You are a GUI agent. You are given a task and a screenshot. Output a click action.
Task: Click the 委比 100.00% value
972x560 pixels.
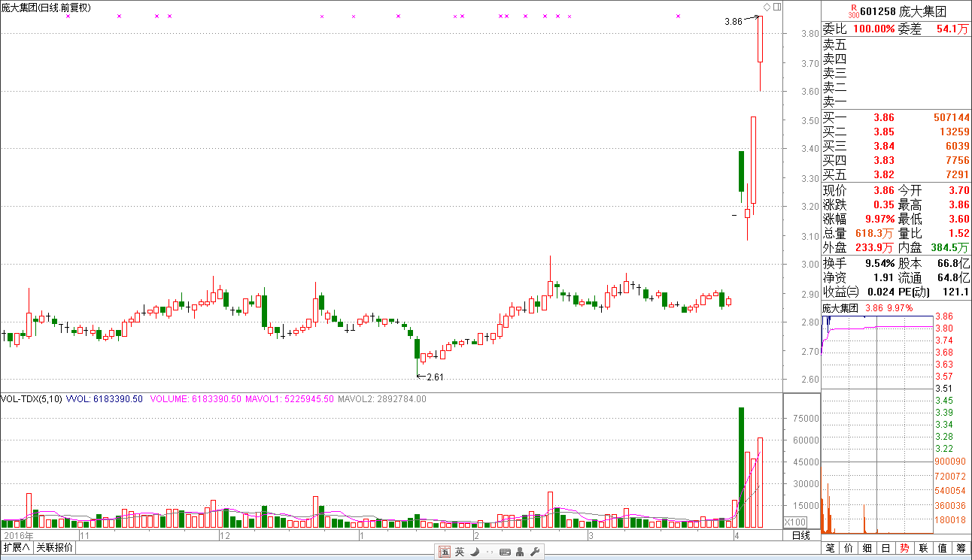[873, 29]
